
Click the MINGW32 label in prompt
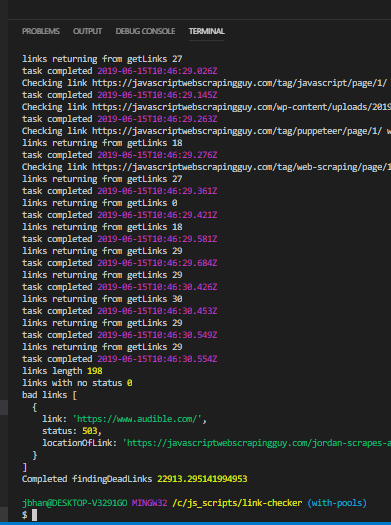click(150, 503)
